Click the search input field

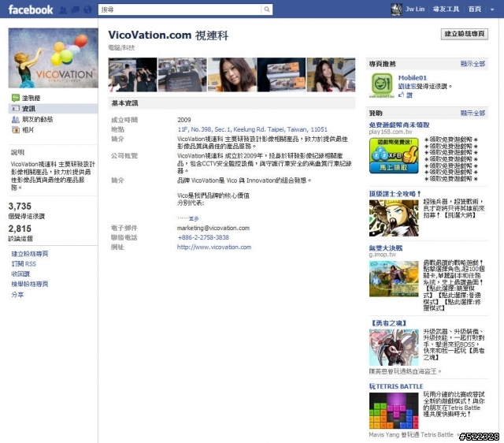(180, 9)
